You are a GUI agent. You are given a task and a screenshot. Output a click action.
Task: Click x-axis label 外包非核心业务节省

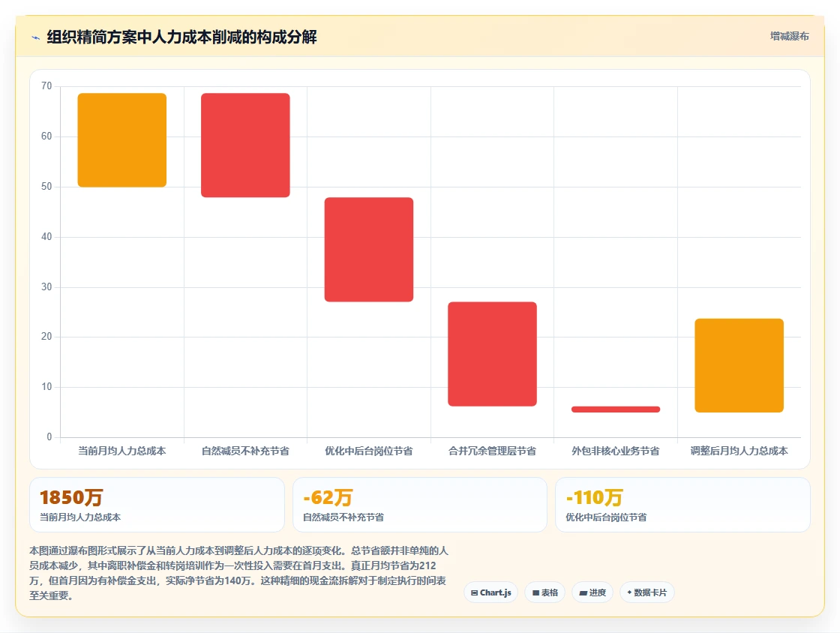coord(616,451)
